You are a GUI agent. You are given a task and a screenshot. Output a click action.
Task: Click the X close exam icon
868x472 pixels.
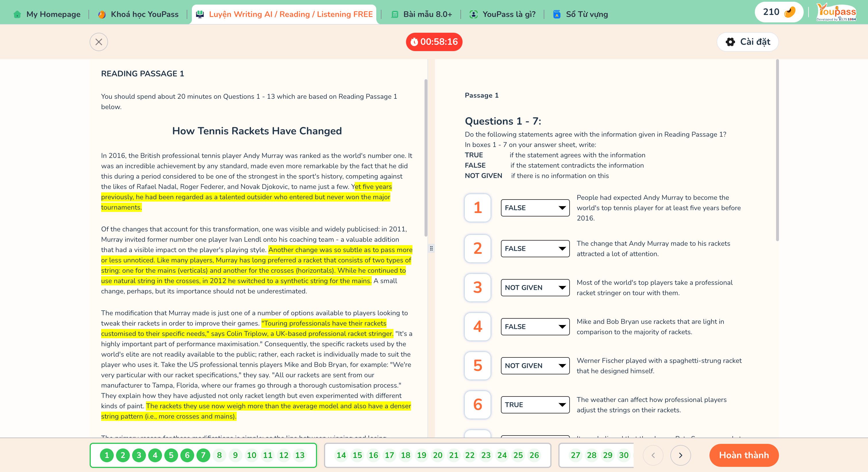[x=99, y=42]
